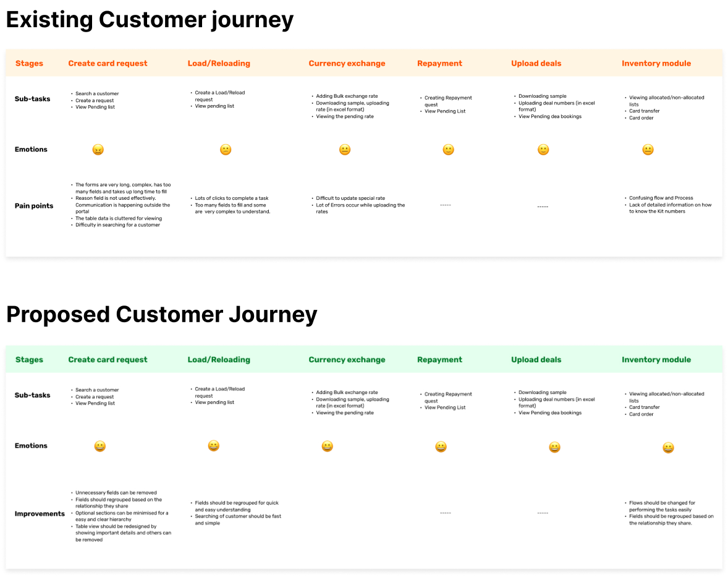Click the Emotions row label in Proposed journey

pos(31,446)
